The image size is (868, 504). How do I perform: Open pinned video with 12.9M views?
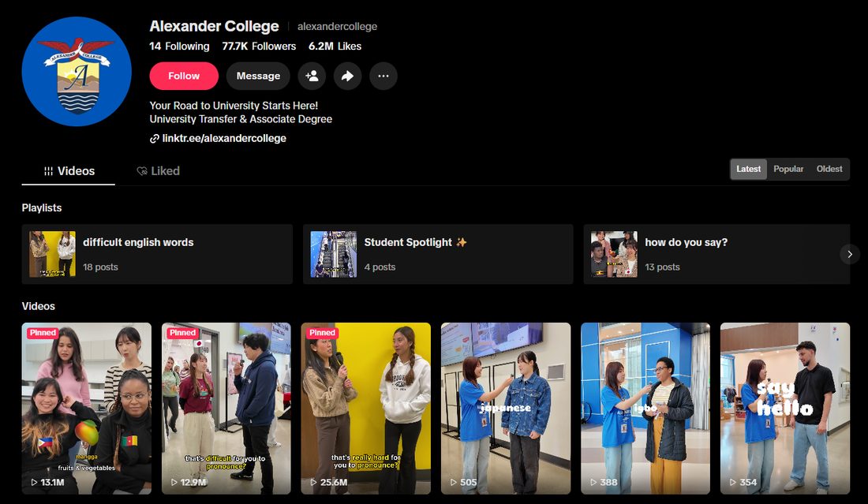click(x=226, y=409)
